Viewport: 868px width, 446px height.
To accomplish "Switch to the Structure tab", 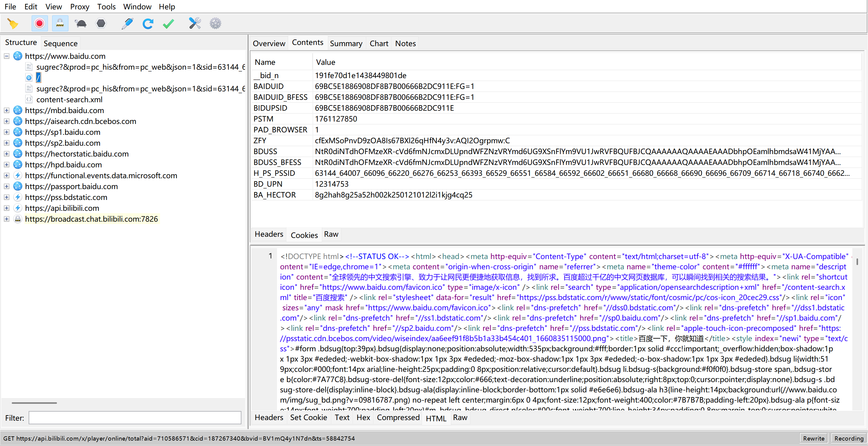I will click(21, 43).
